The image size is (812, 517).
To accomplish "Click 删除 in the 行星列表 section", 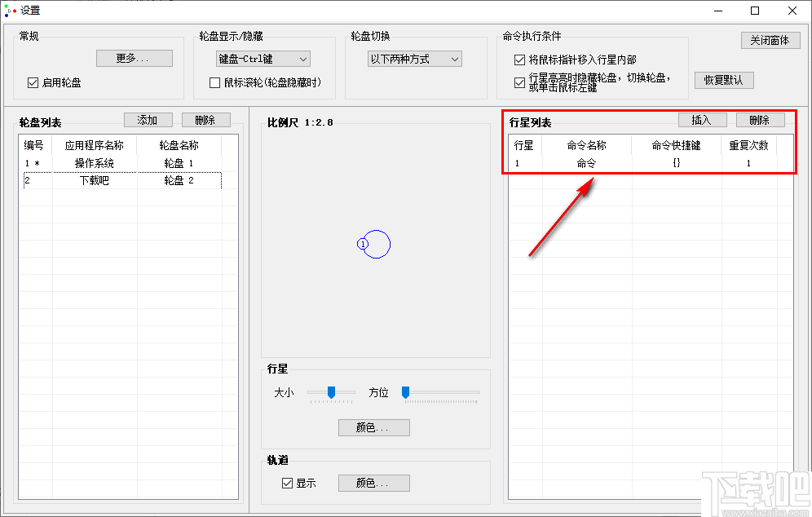I will 760,119.
